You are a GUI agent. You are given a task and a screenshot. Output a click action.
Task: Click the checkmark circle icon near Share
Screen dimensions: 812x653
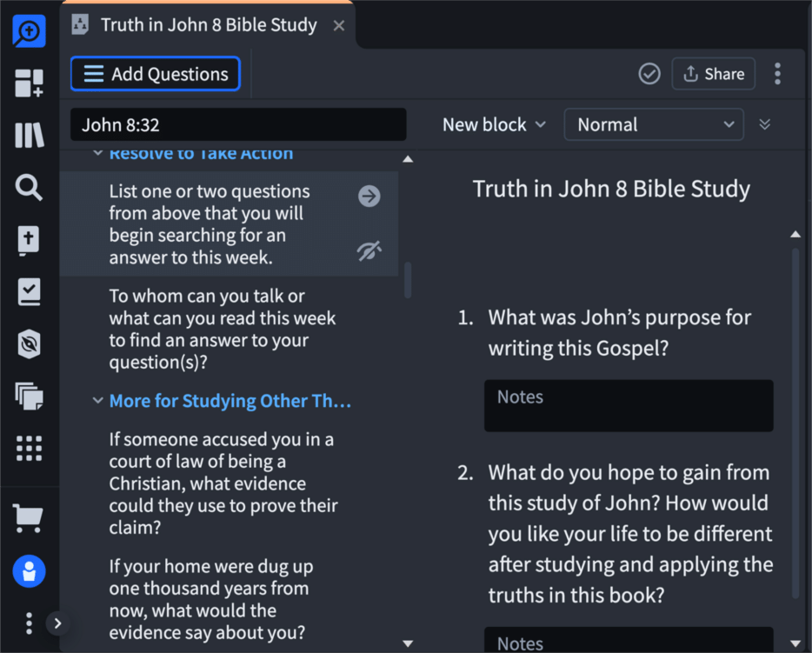pos(649,73)
